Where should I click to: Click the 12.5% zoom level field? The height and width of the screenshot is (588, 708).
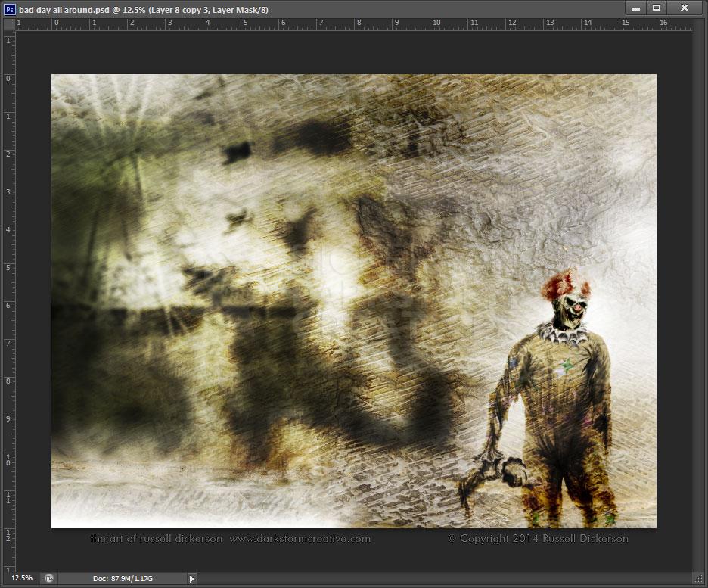tap(21, 578)
